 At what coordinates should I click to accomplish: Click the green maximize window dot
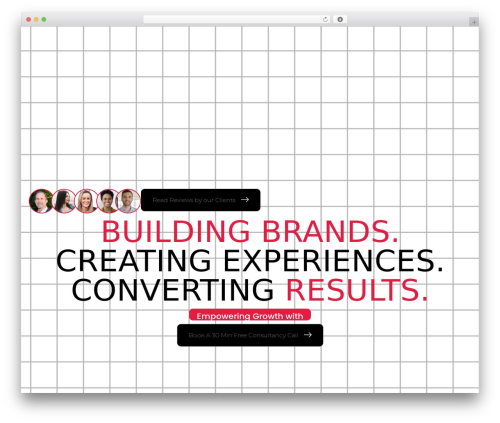pyautogui.click(x=44, y=20)
